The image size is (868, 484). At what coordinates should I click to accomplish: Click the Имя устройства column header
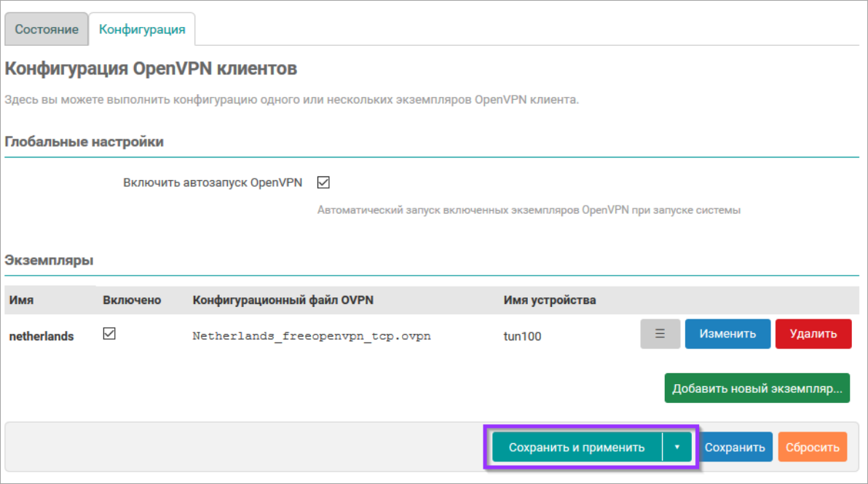tap(549, 300)
